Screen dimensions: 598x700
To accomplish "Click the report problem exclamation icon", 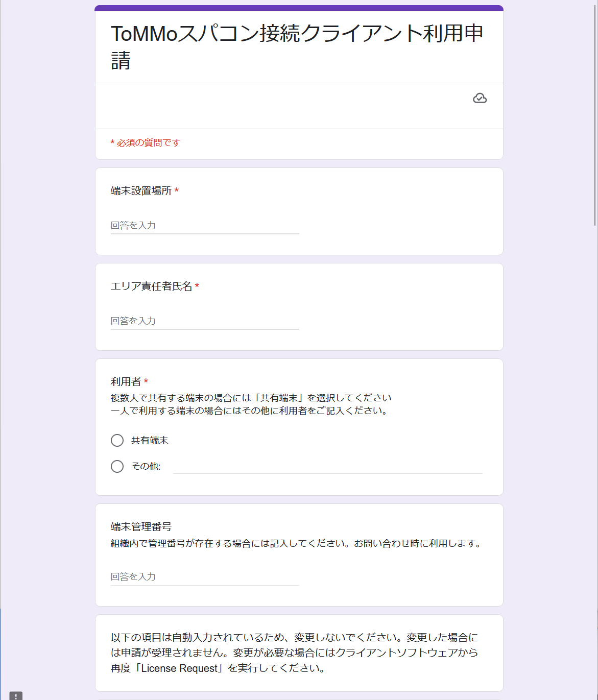I will click(x=16, y=696).
